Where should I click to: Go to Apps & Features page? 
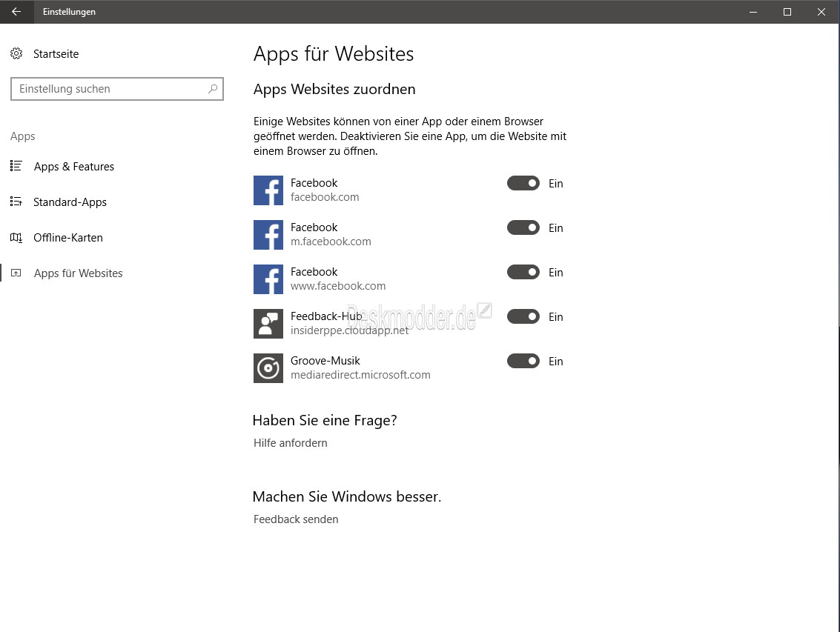pyautogui.click(x=74, y=167)
